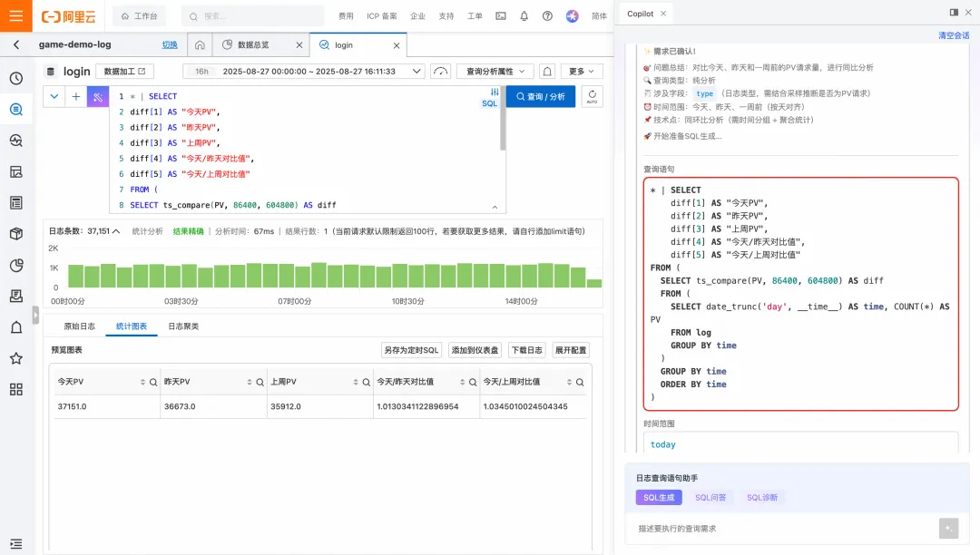Click the home tab icon
Image resolution: width=980 pixels, height=555 pixels.
click(x=200, y=45)
